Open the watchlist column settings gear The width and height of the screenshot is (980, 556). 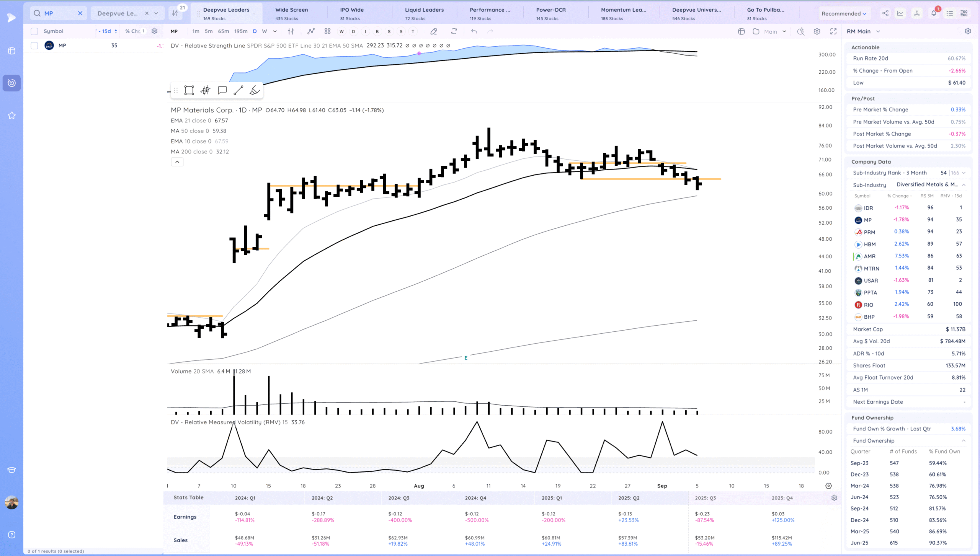tap(154, 31)
